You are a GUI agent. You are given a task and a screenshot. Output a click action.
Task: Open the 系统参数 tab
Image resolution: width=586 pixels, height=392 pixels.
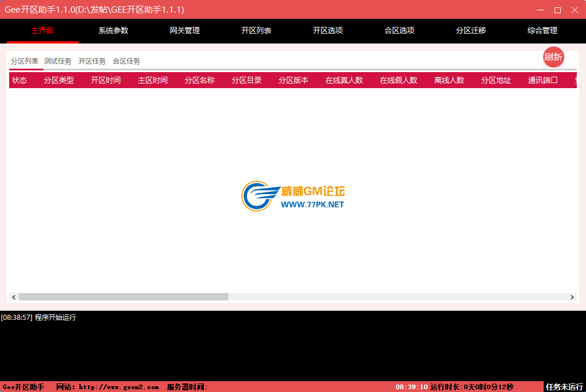point(113,31)
